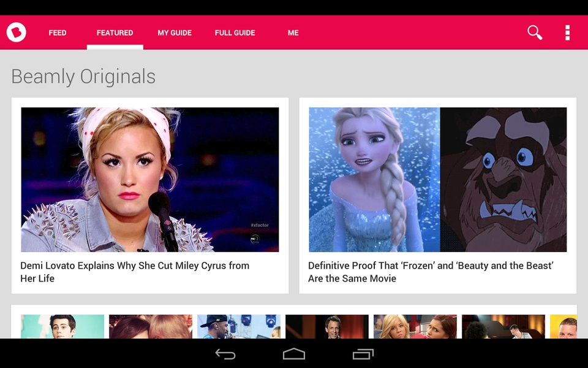
Task: Open the Demi Lovato article image
Action: pos(150,180)
